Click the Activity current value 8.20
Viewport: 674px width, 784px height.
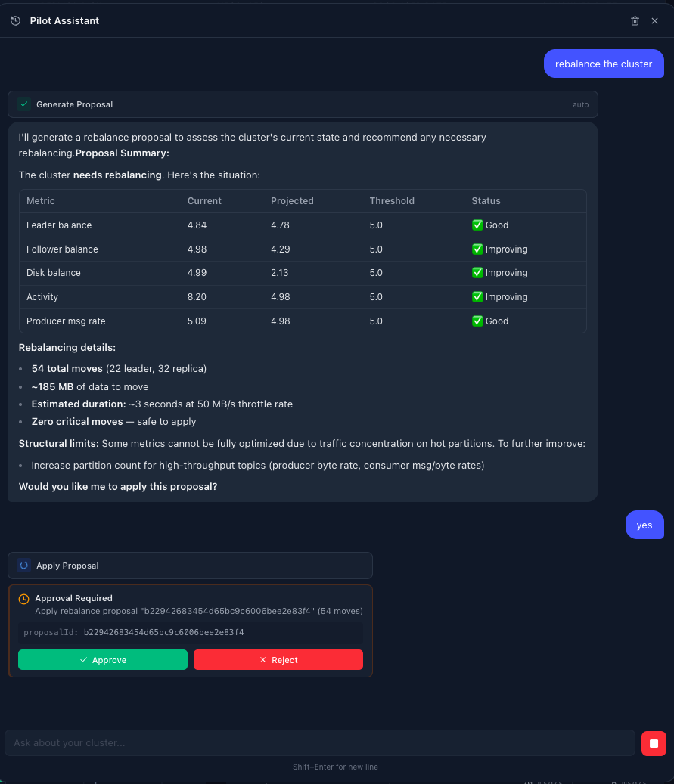197,296
